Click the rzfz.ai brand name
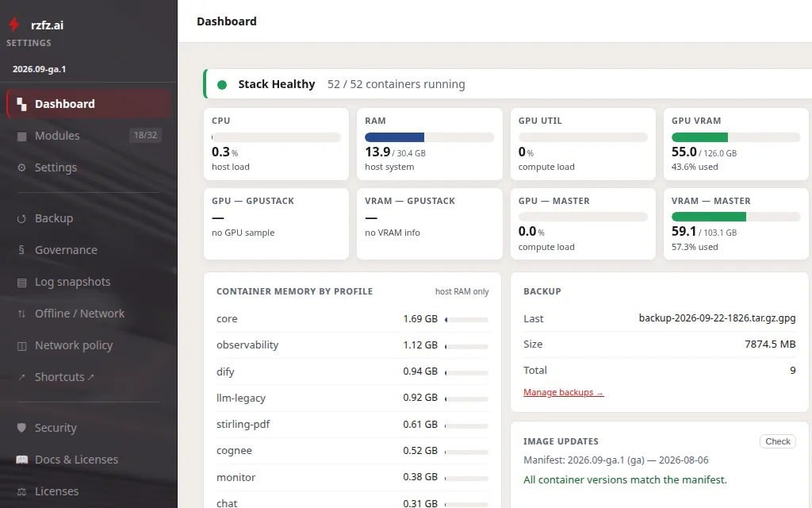Screen dimensions: 812x508 pyautogui.click(x=47, y=25)
